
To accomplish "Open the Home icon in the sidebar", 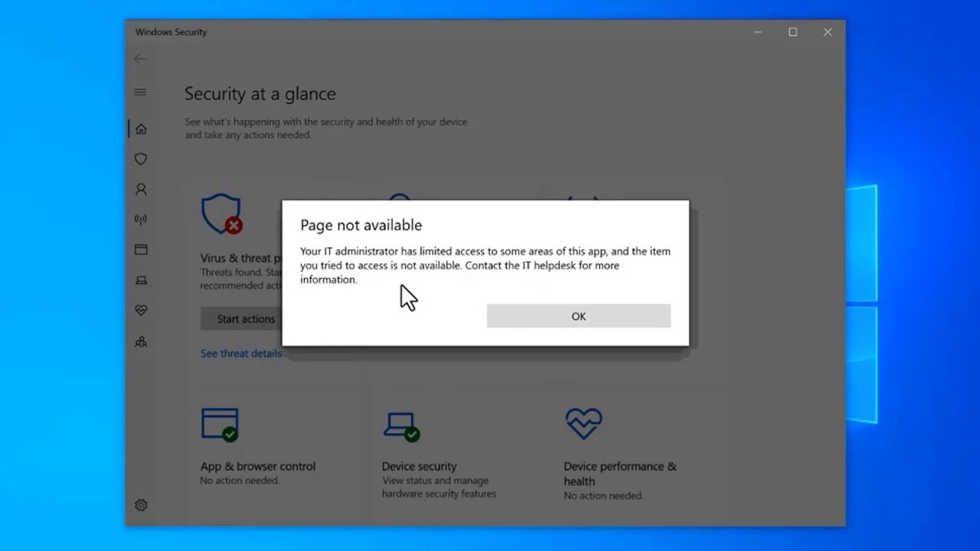I will point(141,129).
